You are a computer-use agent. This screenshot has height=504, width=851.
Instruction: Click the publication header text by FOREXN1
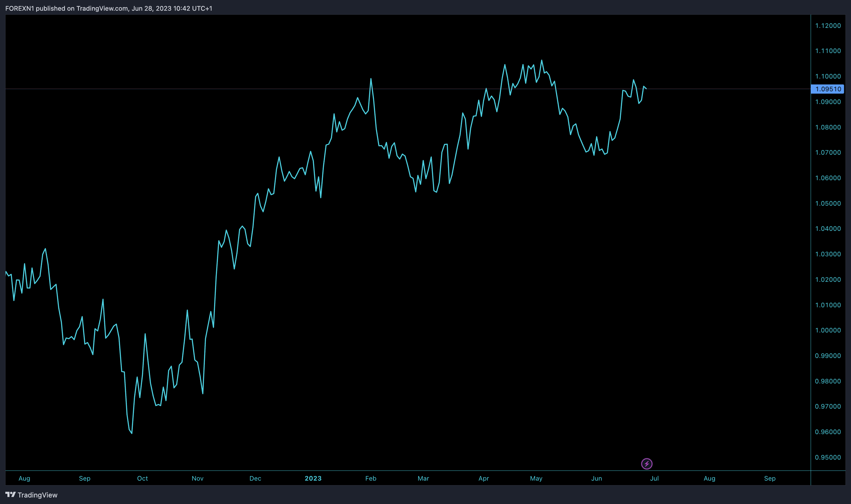click(109, 8)
